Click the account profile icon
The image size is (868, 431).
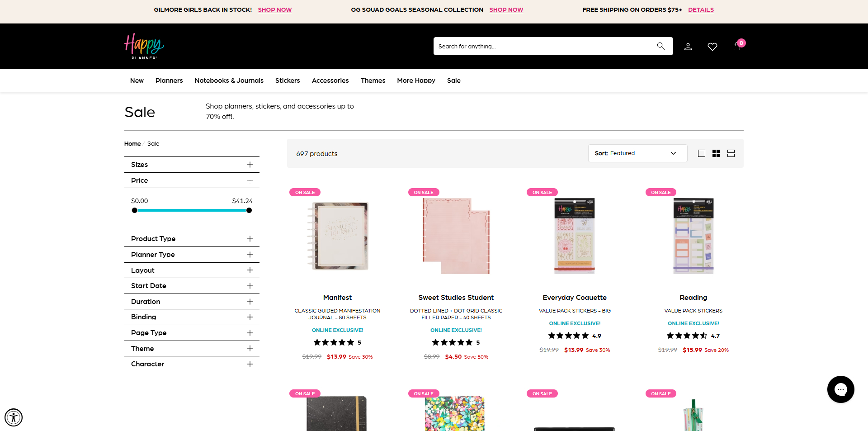coord(688,46)
